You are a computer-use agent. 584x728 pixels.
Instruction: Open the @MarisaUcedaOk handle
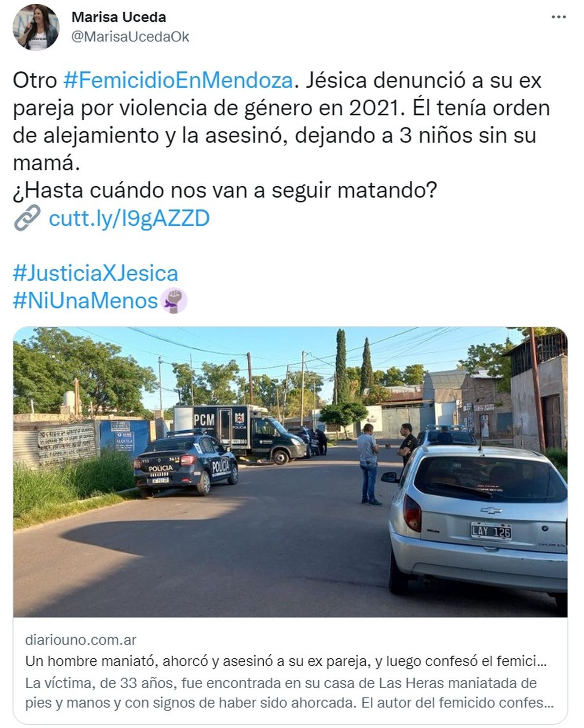(130, 37)
